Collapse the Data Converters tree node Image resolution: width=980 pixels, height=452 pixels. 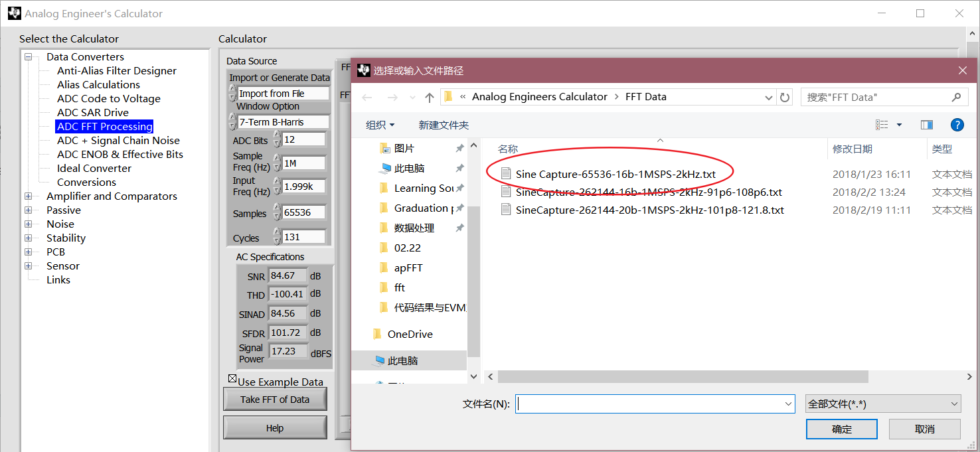click(29, 57)
